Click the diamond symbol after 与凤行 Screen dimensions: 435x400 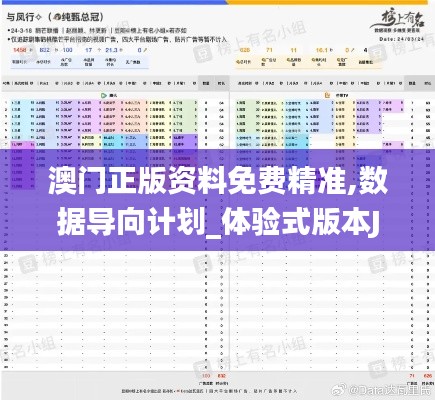(38, 17)
